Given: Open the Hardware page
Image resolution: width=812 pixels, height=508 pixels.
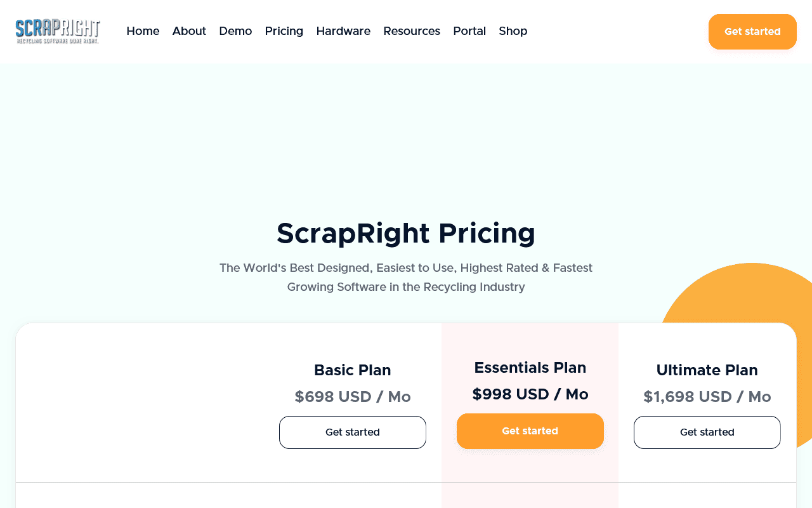Looking at the screenshot, I should tap(343, 30).
